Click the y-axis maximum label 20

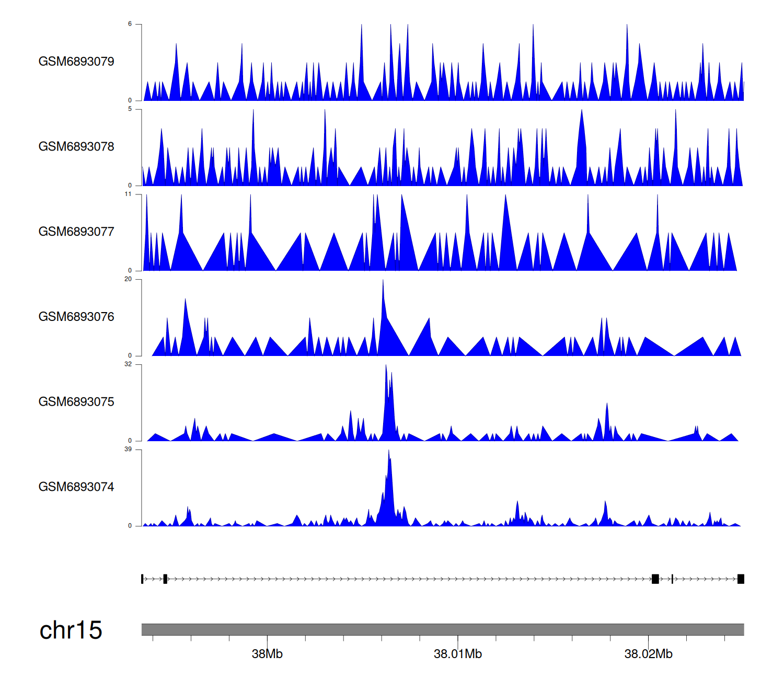point(128,279)
